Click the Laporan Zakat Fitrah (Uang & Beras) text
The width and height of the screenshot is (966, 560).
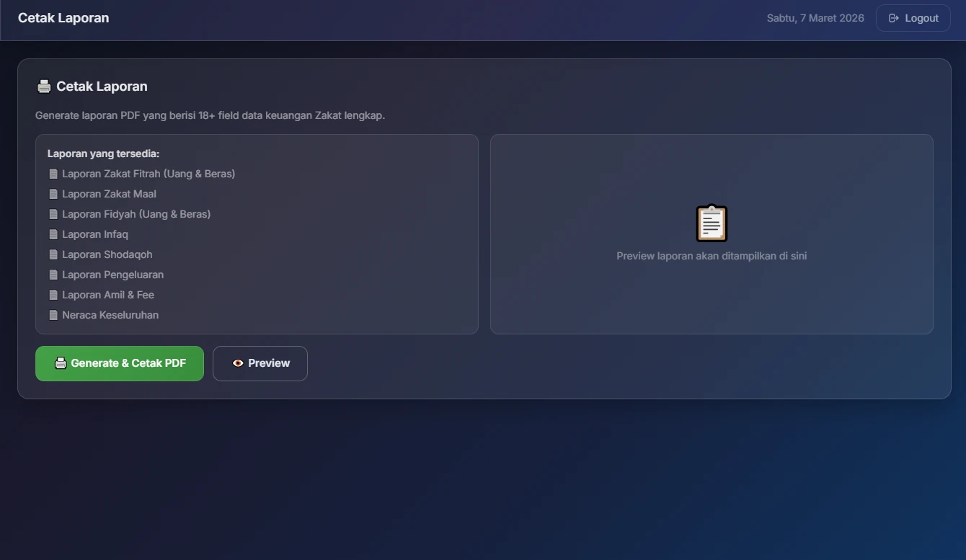[x=149, y=174]
